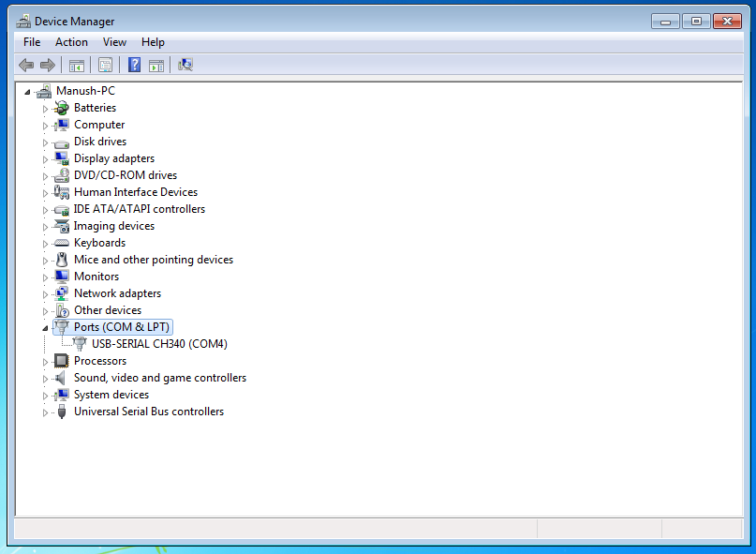The height and width of the screenshot is (554, 756).
Task: Expand the Other devices node
Action: pos(45,309)
